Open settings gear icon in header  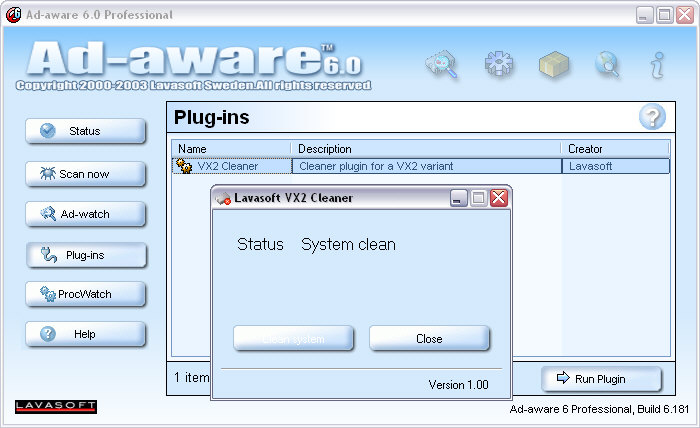click(499, 63)
